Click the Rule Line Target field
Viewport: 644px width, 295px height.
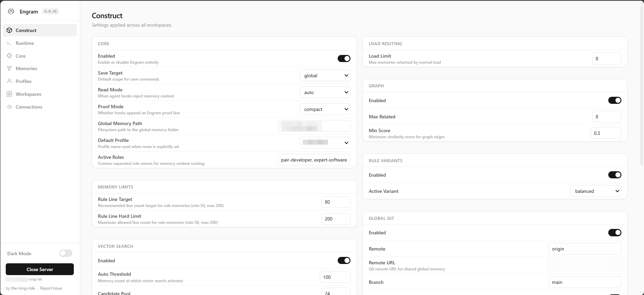[336, 202]
